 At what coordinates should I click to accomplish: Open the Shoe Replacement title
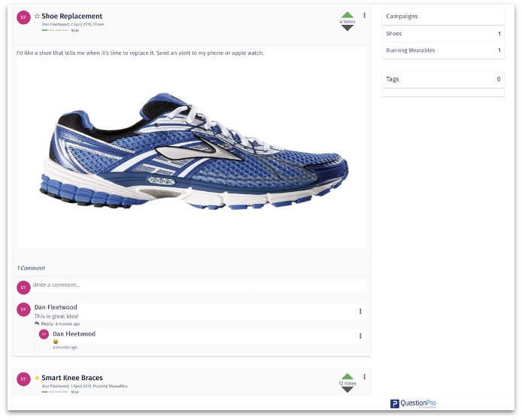point(72,16)
